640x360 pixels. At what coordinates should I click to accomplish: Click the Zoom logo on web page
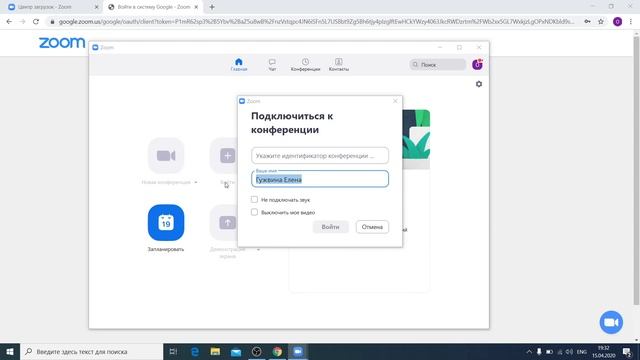click(x=62, y=42)
